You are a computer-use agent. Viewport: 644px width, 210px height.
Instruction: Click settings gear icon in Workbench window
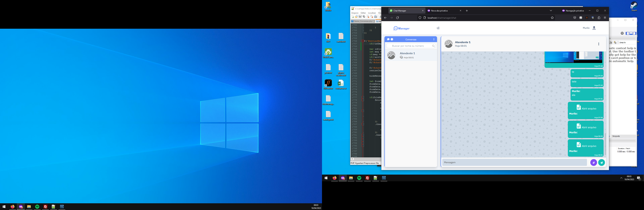click(622, 33)
